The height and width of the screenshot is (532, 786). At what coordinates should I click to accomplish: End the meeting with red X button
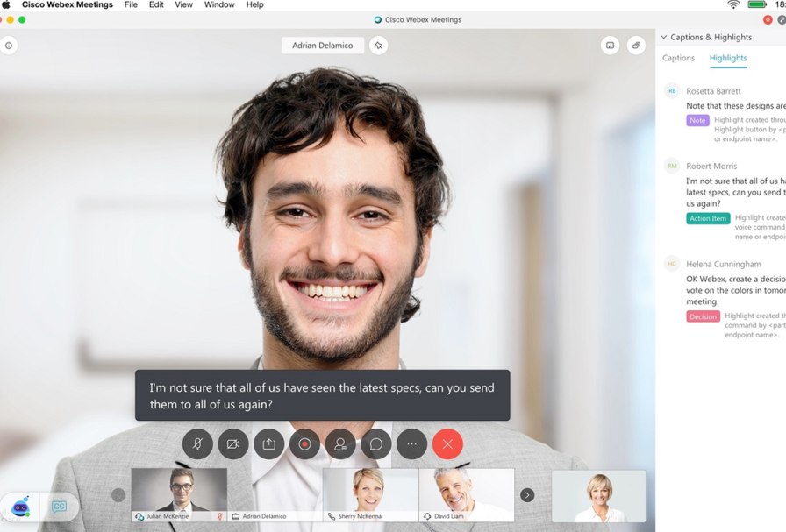click(x=447, y=444)
